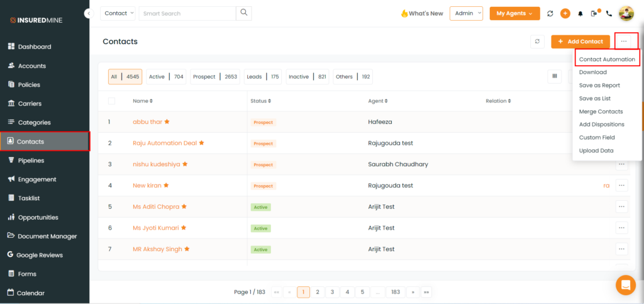
Task: Click the Smart Search input field
Action: click(187, 13)
